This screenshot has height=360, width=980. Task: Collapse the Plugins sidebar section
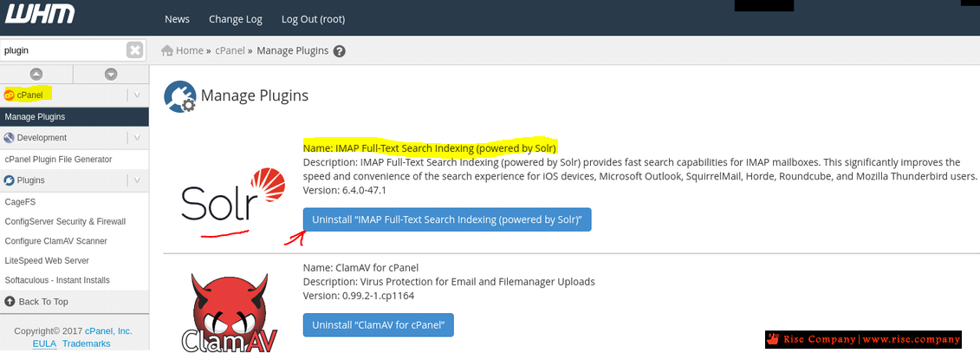(138, 180)
